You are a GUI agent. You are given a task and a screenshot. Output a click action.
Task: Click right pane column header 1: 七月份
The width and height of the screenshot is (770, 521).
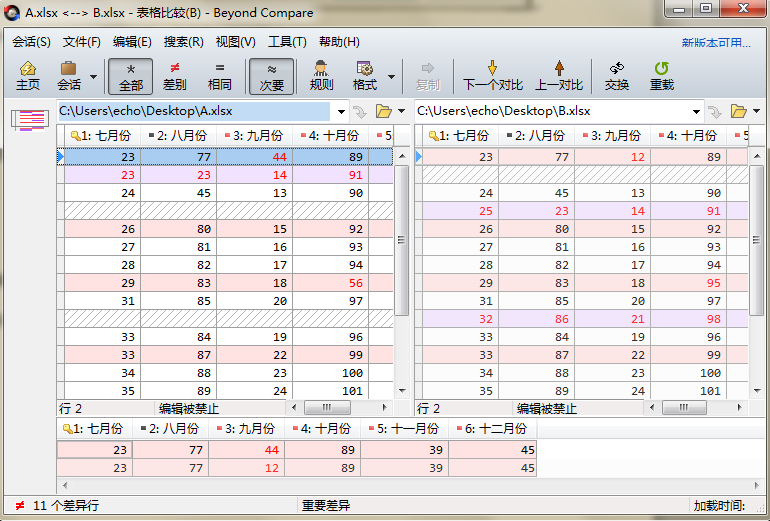(x=461, y=136)
